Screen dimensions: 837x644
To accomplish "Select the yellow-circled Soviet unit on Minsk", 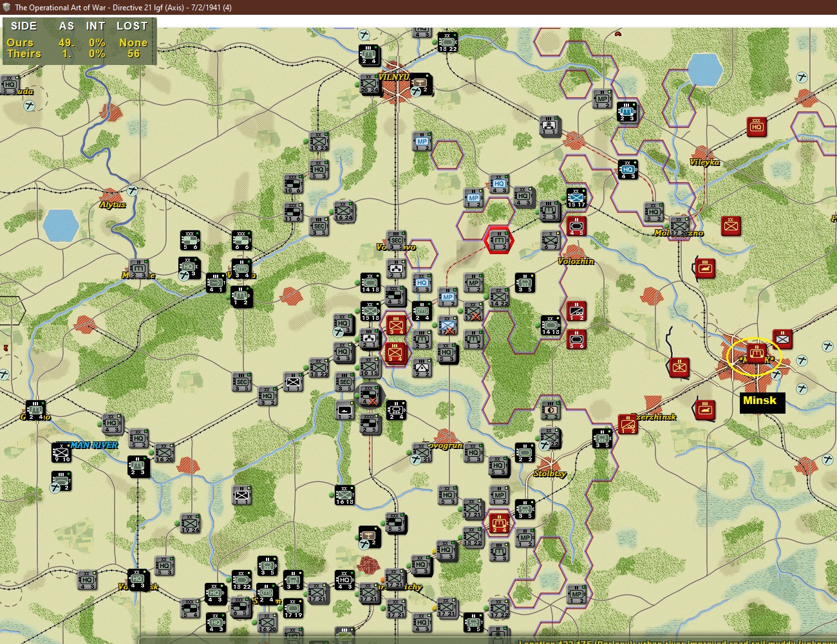I will [756, 353].
